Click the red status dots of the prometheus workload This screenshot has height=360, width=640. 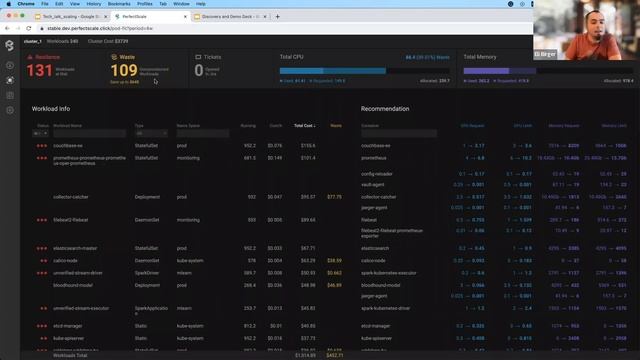tap(42, 158)
